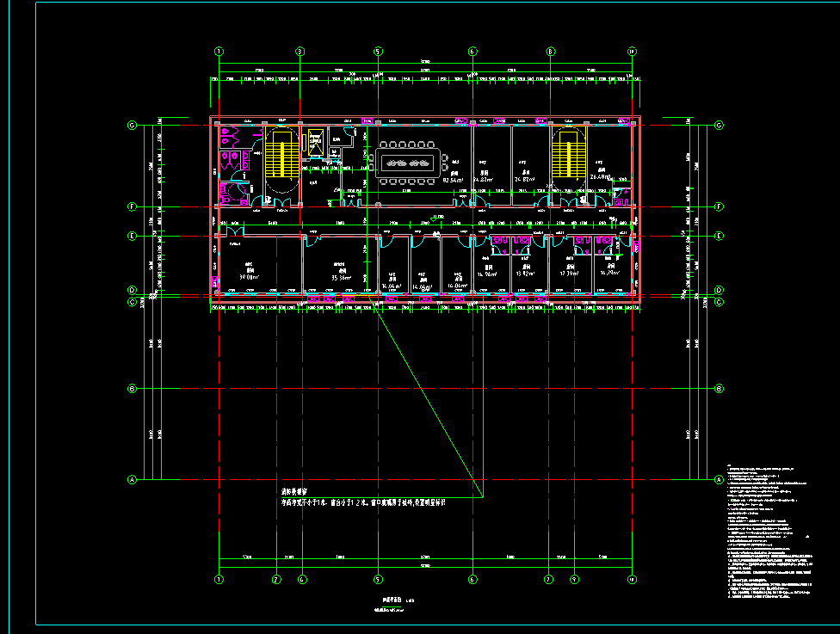Screen dimensions: 840x634
Task: Click bottom grid axis bubble 2
Action: (x=276, y=579)
